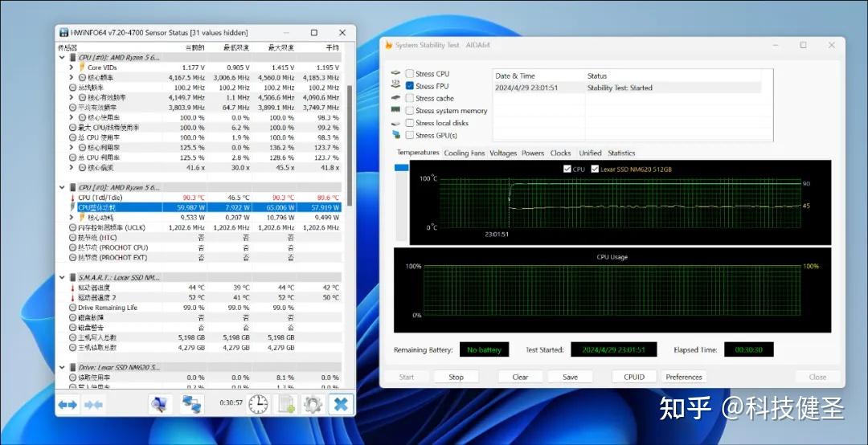This screenshot has width=868, height=445.
Task: Click the lightning icon of Core VIDs row
Action: point(82,67)
